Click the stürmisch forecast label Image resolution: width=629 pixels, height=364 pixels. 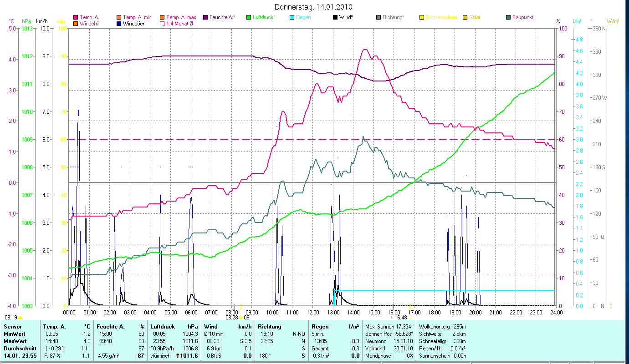161,356
